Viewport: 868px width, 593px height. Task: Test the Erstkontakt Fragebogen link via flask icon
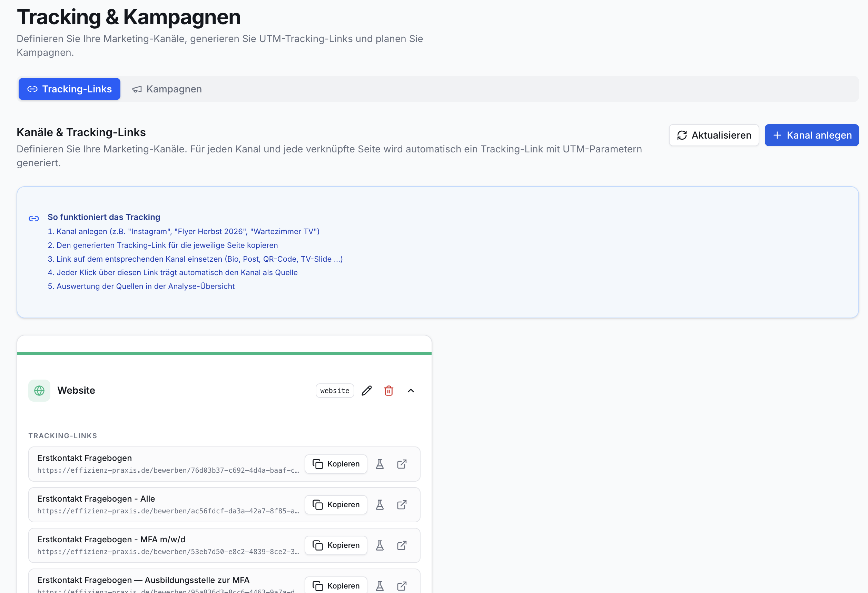(x=380, y=464)
